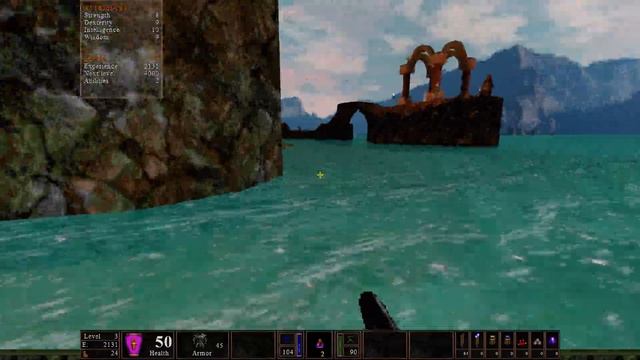Click the purple flask item with count 2
The image size is (640, 360).
(x=320, y=345)
